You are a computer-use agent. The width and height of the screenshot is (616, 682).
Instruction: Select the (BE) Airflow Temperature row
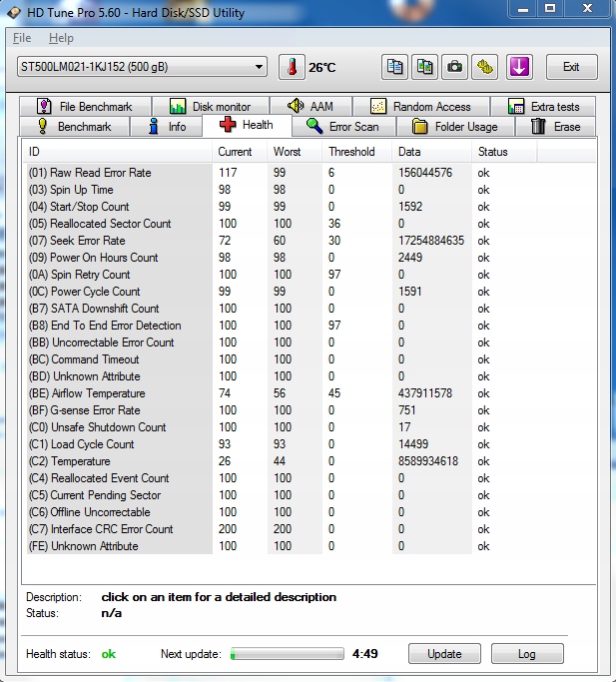coord(282,393)
